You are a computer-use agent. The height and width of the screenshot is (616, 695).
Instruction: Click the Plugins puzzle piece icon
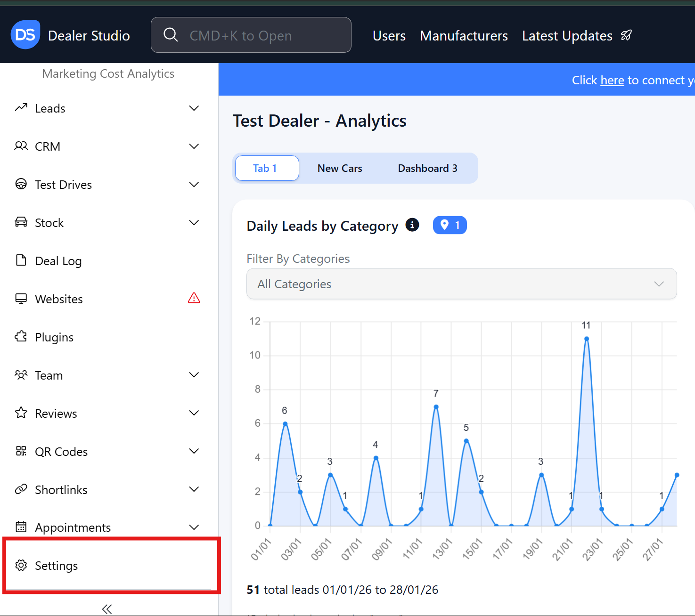coord(21,337)
